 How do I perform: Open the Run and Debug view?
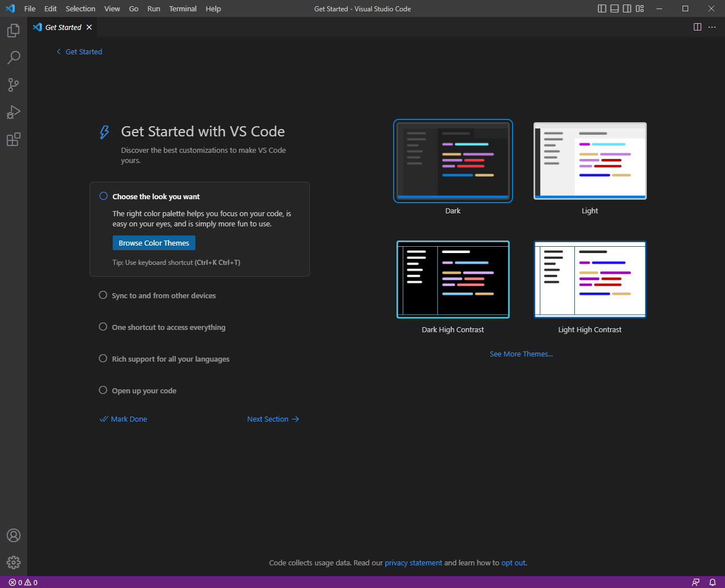point(14,112)
